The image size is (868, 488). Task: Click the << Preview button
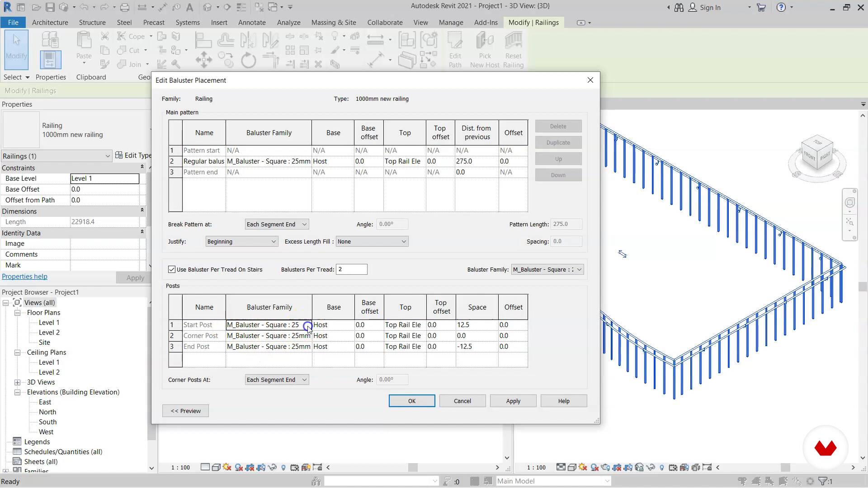(x=185, y=411)
